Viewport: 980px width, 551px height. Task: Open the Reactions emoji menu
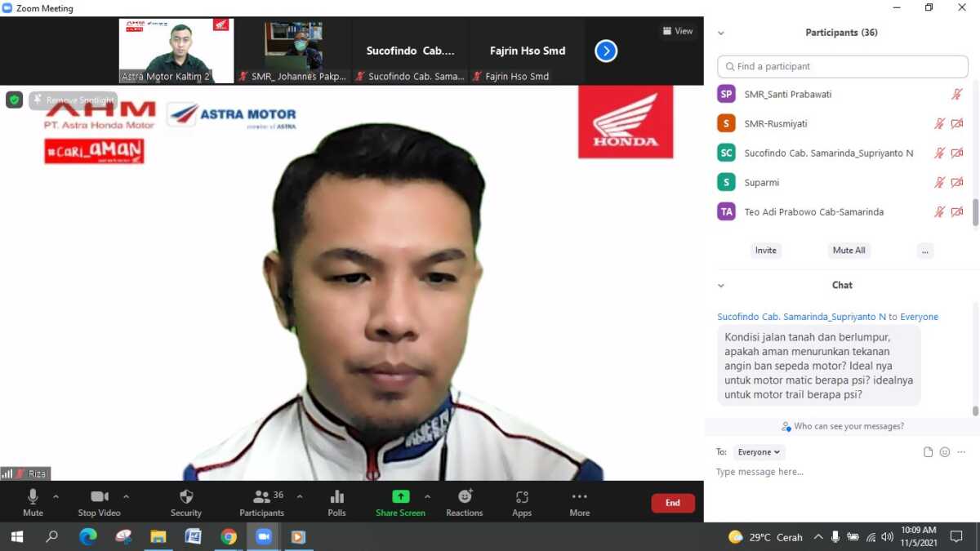(464, 498)
